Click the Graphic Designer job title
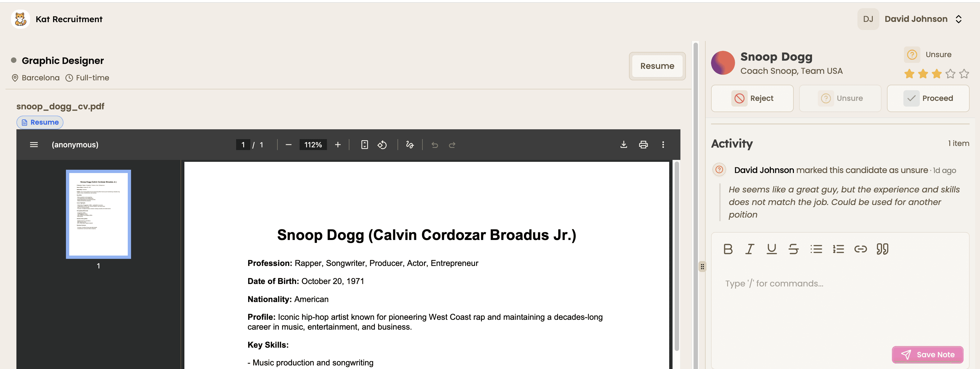The width and height of the screenshot is (980, 369). [63, 61]
